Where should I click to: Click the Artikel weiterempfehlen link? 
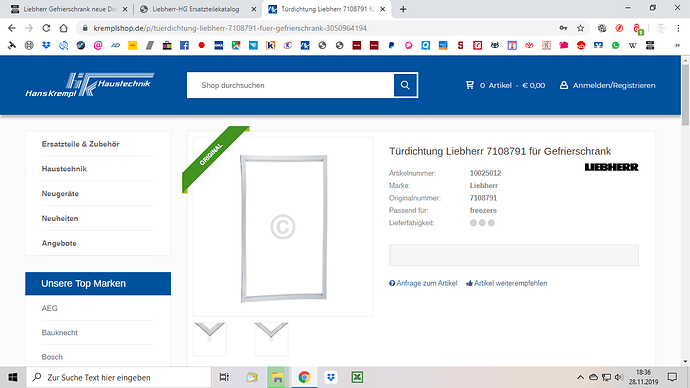(506, 283)
